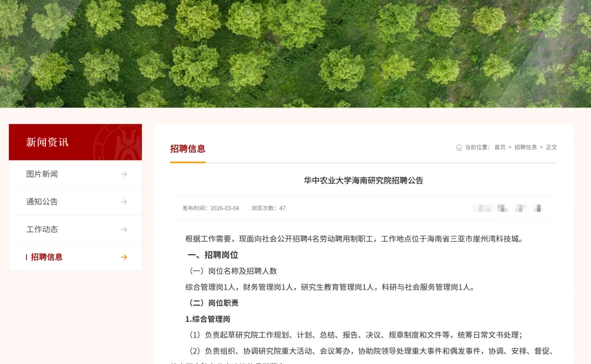Click the （一）岗位名称及招聘人数 subheading
The height and width of the screenshot is (364, 591).
pos(231,271)
